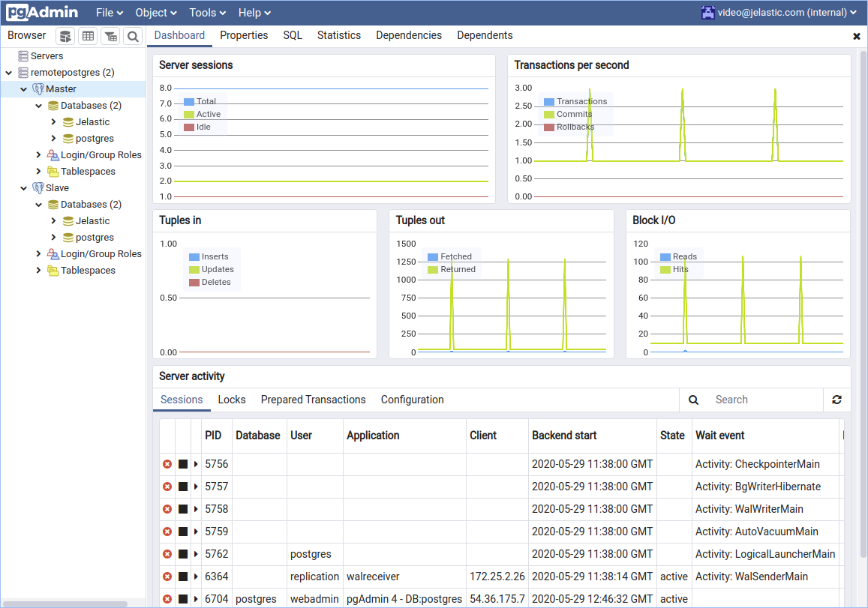Switch to the SQL tab
Viewport: 868px width, 608px height.
pyautogui.click(x=293, y=35)
